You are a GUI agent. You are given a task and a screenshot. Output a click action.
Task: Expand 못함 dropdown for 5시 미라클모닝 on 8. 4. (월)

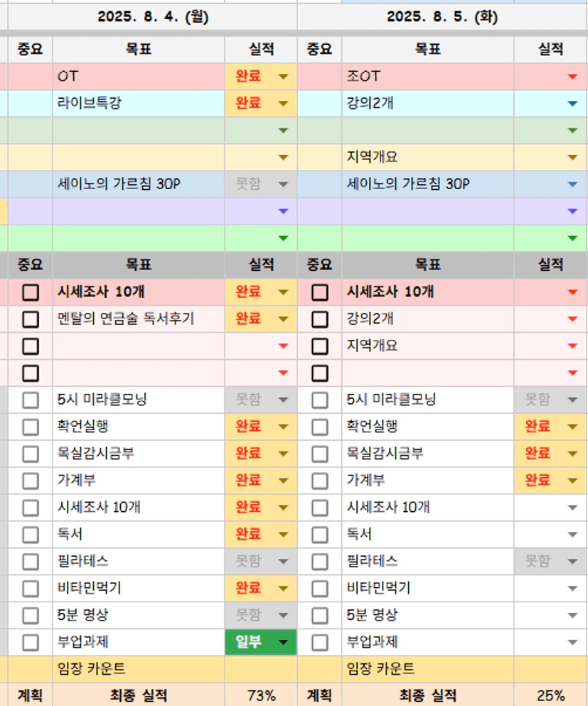tap(283, 400)
